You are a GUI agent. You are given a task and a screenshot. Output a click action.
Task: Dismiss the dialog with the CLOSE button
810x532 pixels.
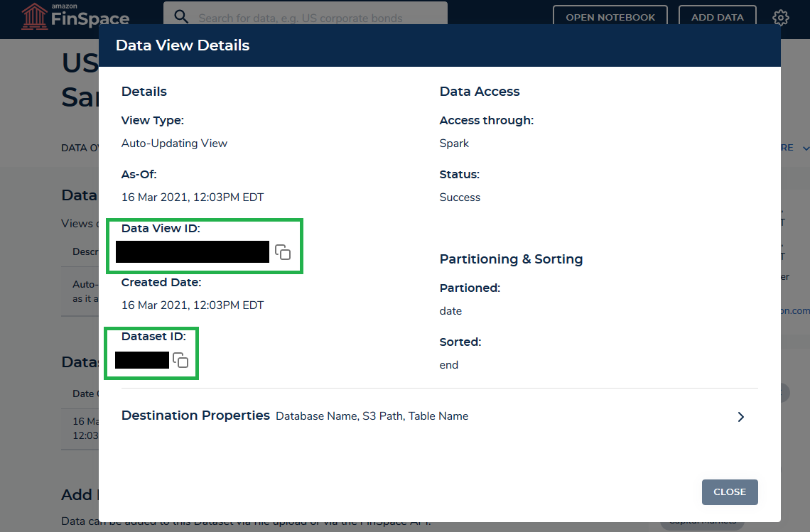730,492
